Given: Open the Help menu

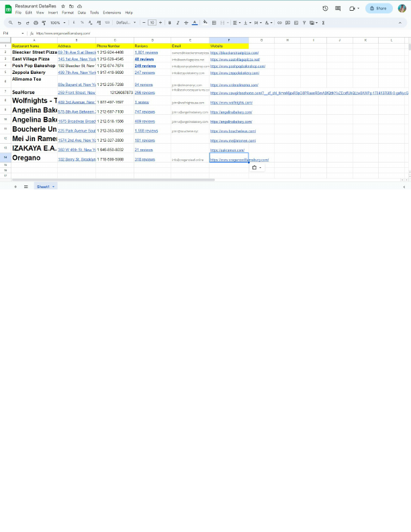Looking at the screenshot, I should [129, 13].
